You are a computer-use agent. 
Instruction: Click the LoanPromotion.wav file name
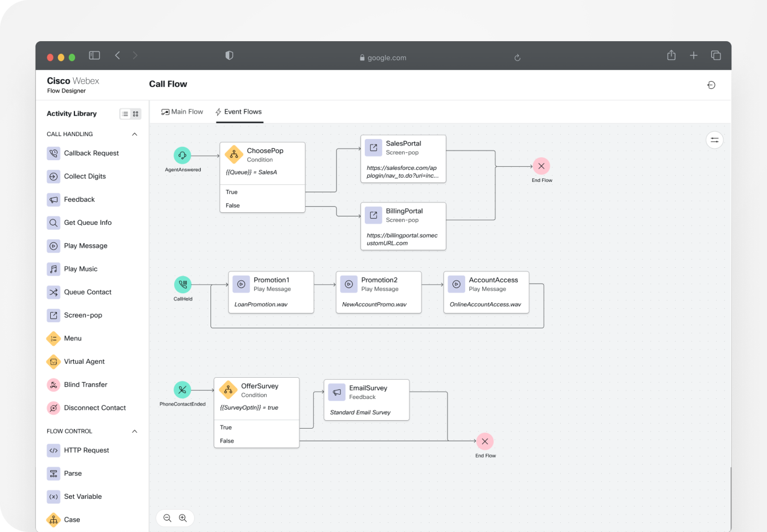tap(261, 305)
